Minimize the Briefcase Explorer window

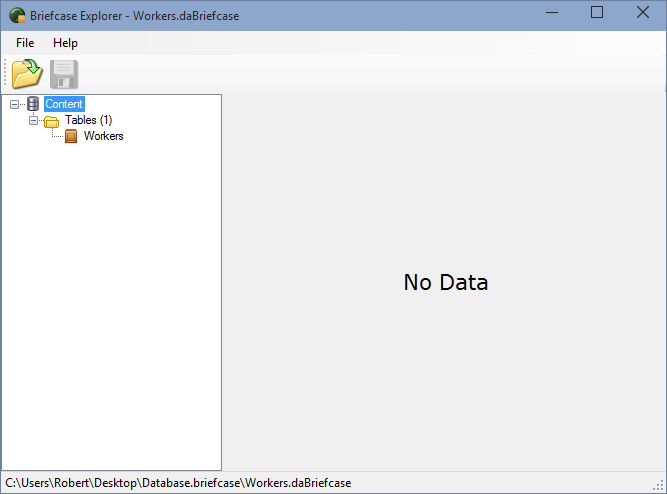pos(552,13)
